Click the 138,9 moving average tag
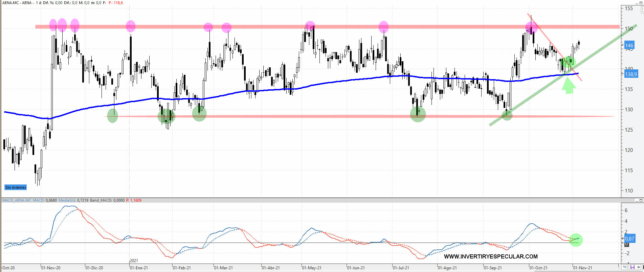 pos(631,74)
